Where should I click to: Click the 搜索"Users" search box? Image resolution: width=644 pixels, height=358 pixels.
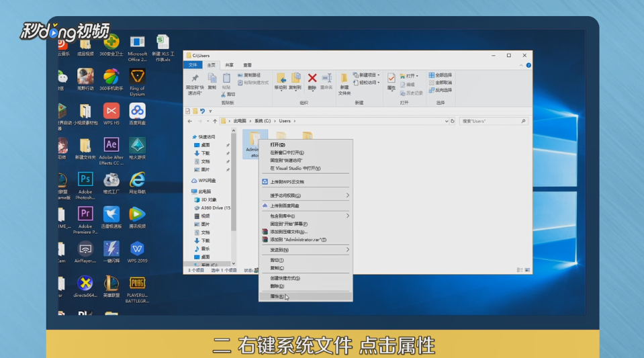coord(492,122)
